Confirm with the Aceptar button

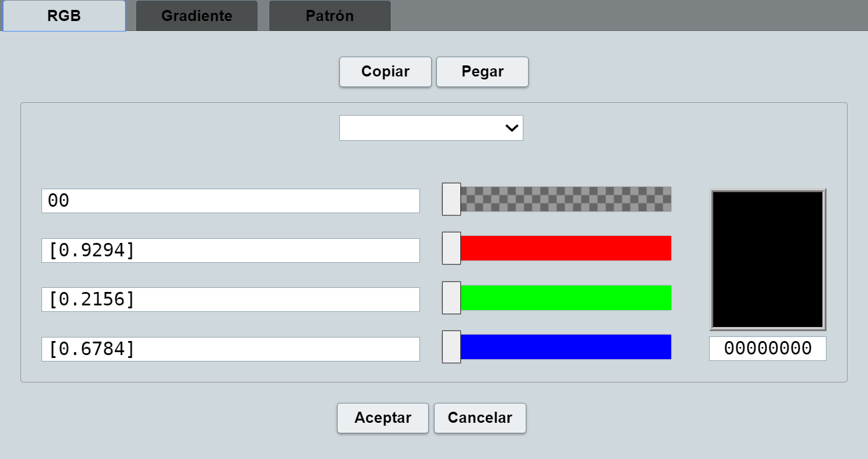(x=383, y=418)
